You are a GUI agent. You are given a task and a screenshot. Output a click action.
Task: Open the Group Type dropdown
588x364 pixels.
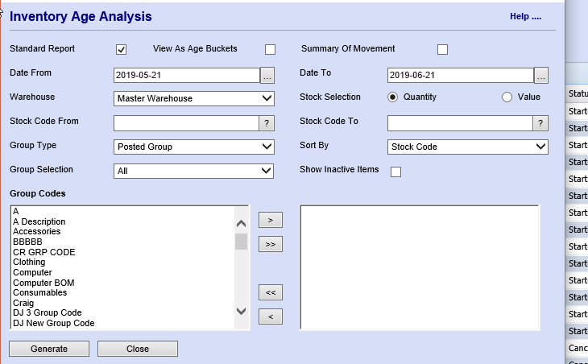click(x=194, y=147)
